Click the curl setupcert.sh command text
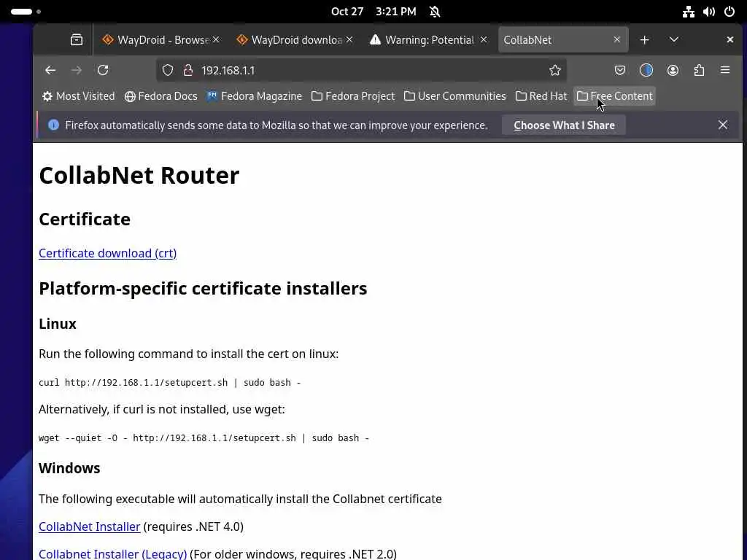 click(x=169, y=382)
